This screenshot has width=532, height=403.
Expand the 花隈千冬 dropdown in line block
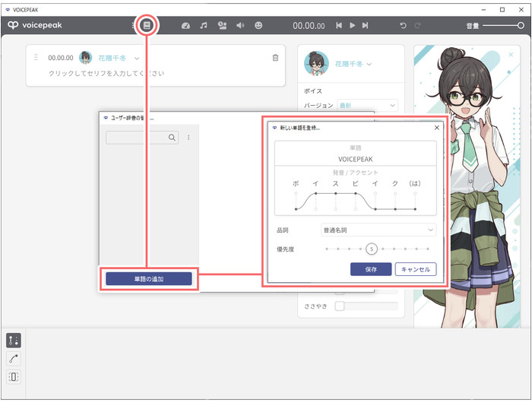click(x=137, y=58)
